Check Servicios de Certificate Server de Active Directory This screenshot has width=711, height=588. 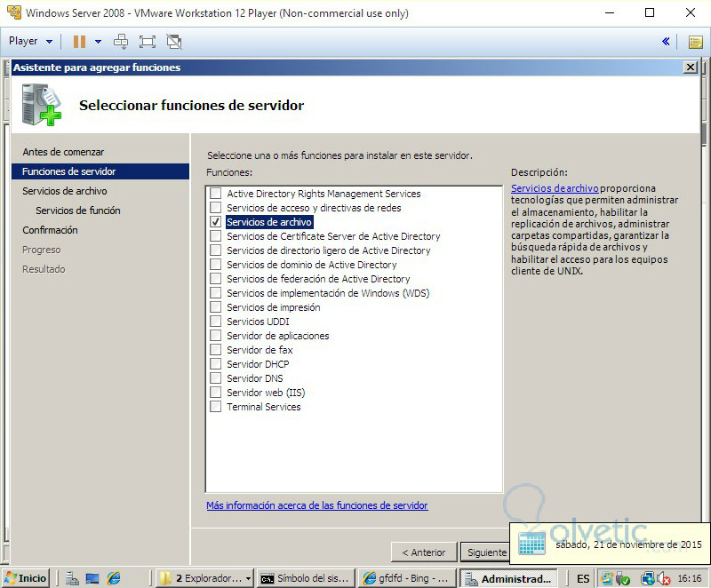click(x=215, y=236)
